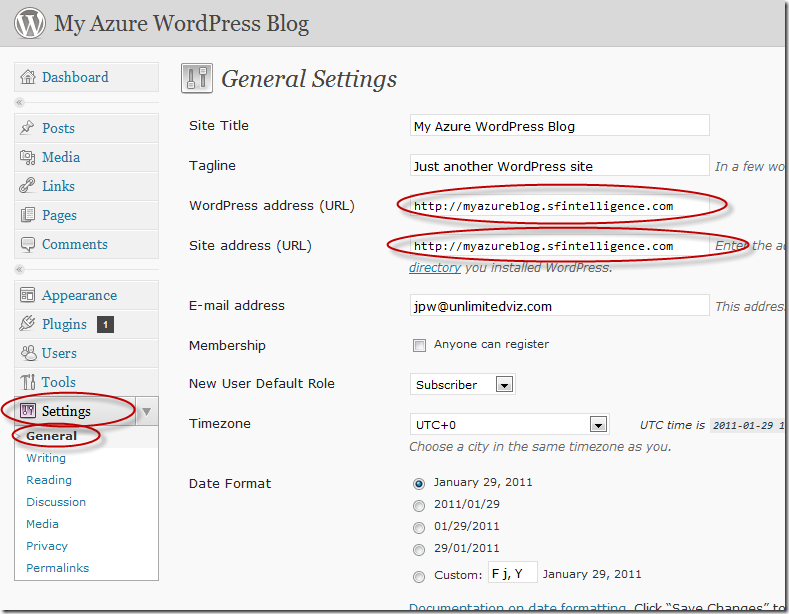Image resolution: width=789 pixels, height=614 pixels.
Task: Click the Tools wrench icon
Action: pyautogui.click(x=28, y=382)
